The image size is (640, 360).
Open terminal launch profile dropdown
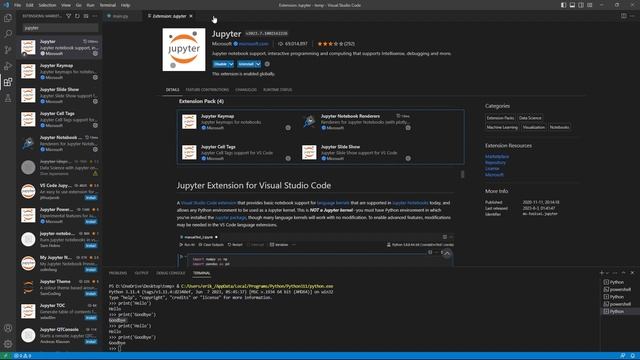click(608, 273)
